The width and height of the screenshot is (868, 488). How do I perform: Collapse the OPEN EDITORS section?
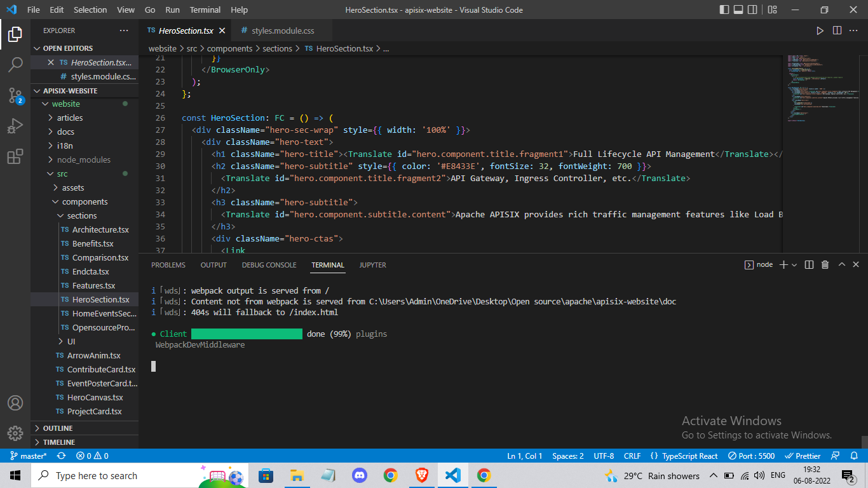point(85,48)
